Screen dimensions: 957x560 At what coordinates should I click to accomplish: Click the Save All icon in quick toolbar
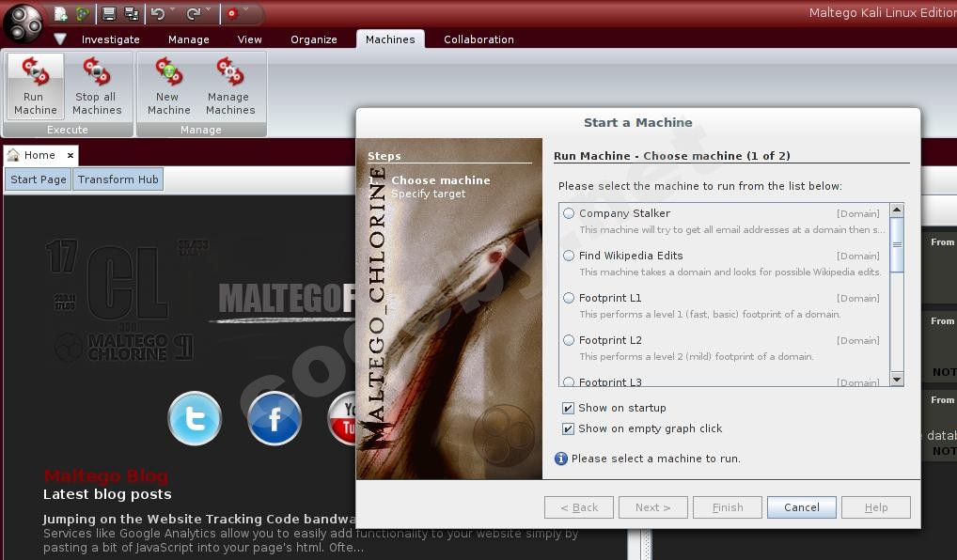click(x=132, y=13)
